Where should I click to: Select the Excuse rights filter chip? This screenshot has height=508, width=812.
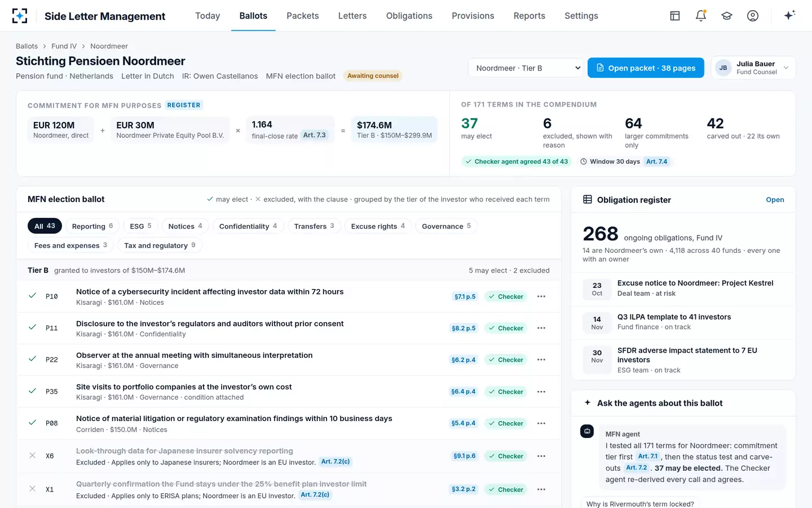378,226
